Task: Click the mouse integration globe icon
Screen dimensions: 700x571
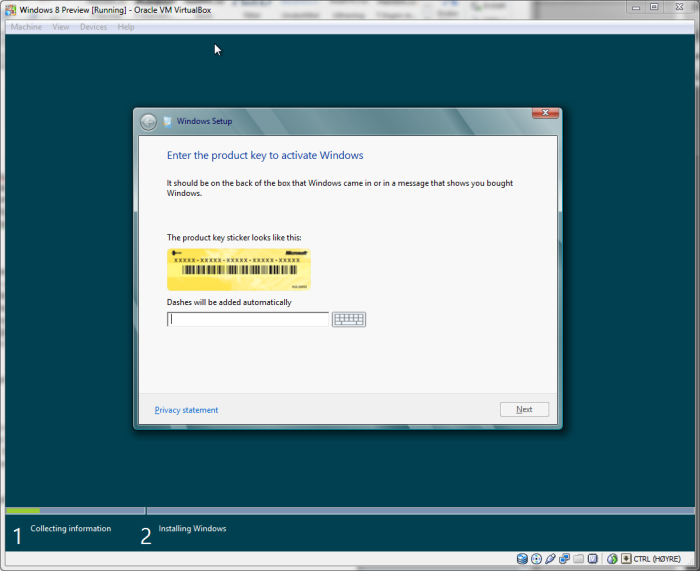Action: tap(612, 558)
